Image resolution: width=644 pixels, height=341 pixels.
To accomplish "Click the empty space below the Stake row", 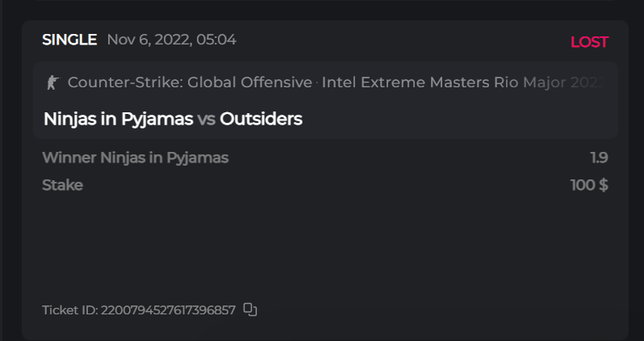I will pos(323,242).
